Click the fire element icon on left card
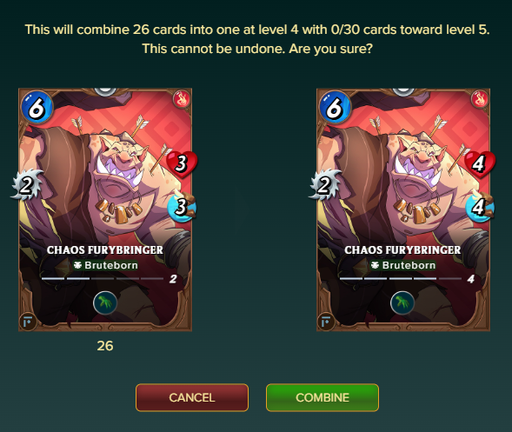512x432 pixels. (181, 99)
